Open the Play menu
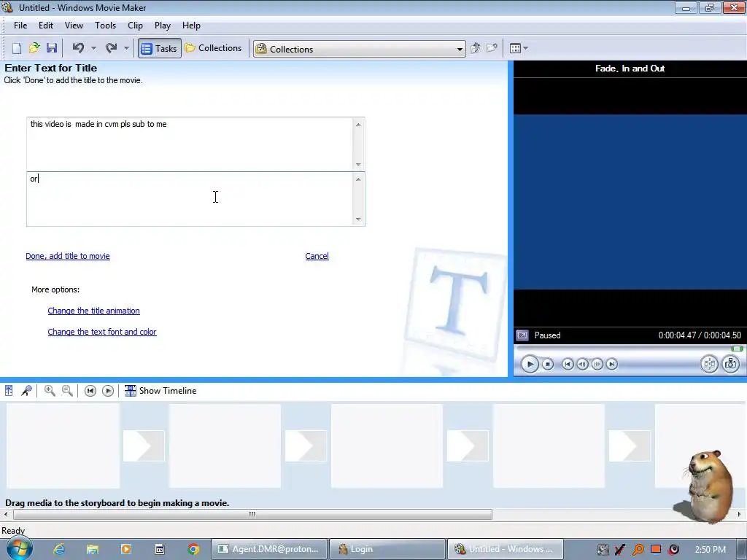 163,26
